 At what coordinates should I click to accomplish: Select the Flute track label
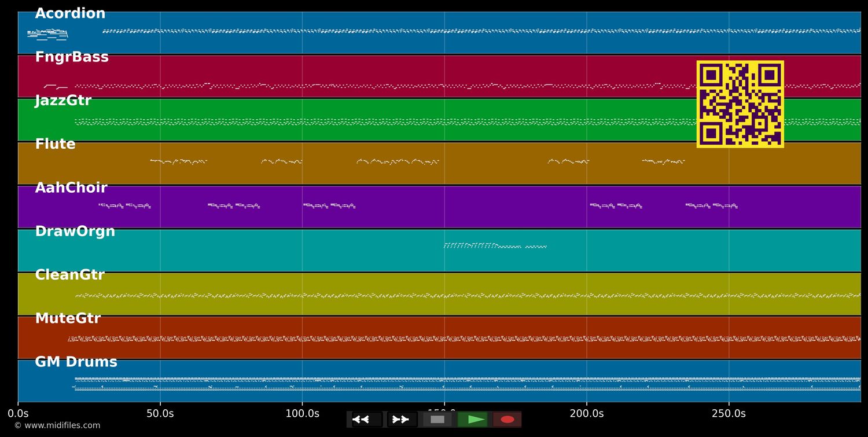click(x=55, y=144)
